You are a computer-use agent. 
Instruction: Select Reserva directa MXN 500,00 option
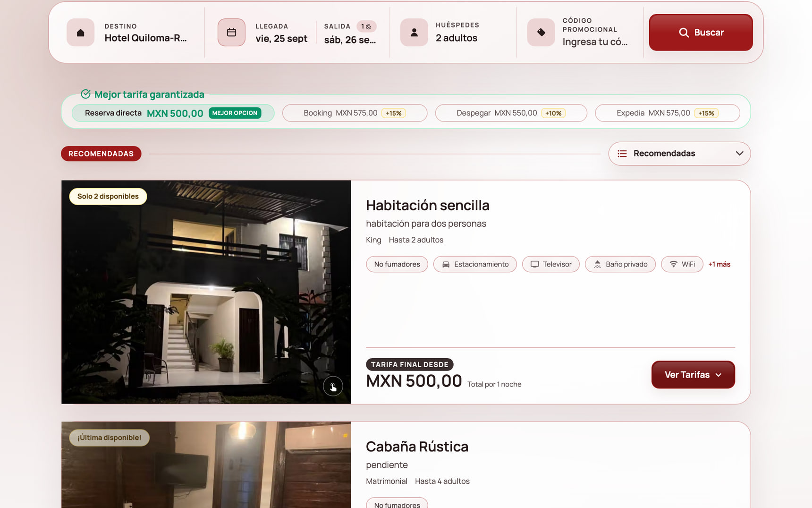pyautogui.click(x=173, y=113)
